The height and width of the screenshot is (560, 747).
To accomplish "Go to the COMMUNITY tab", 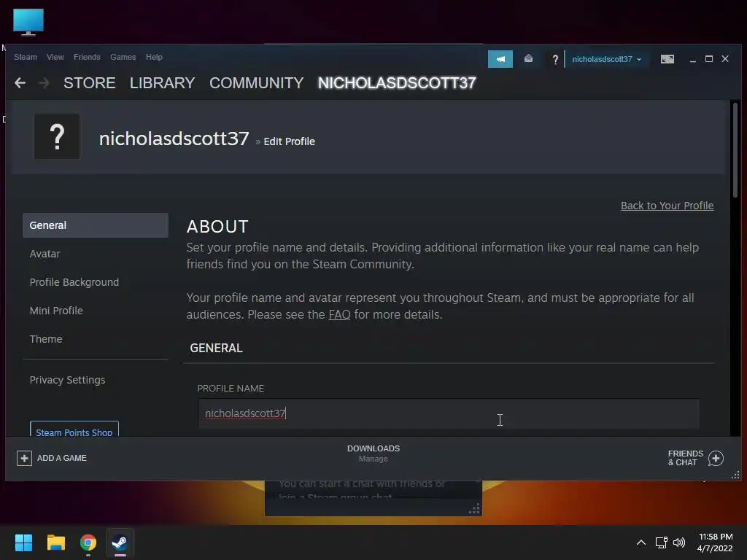I will [256, 83].
